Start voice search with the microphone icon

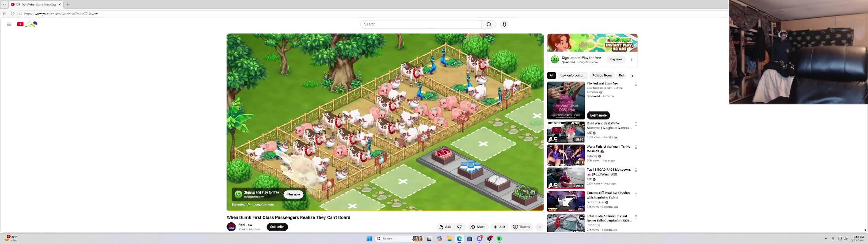click(504, 24)
